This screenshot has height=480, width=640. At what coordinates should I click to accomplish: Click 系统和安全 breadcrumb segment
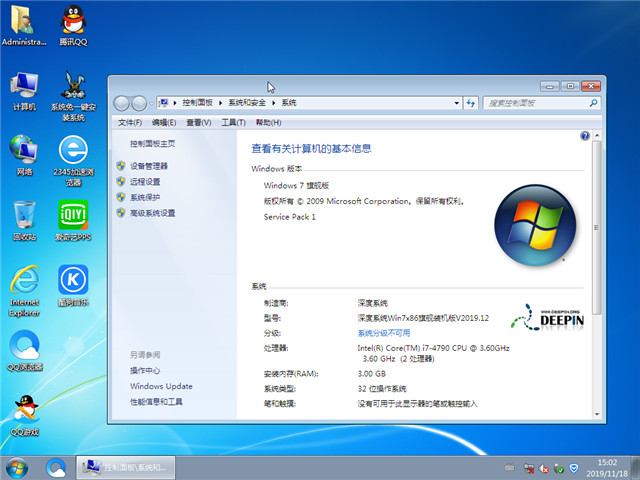coord(247,103)
